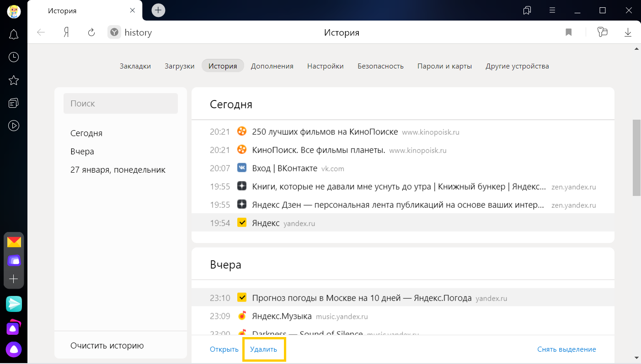This screenshot has height=364, width=641.
Task: Activate the Alice voice assistant button
Action: [14, 349]
